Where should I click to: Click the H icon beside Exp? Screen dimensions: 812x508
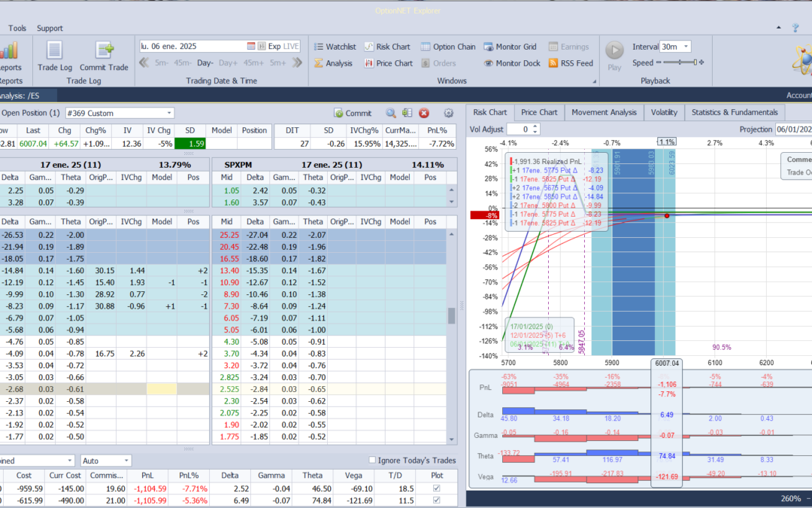(262, 46)
